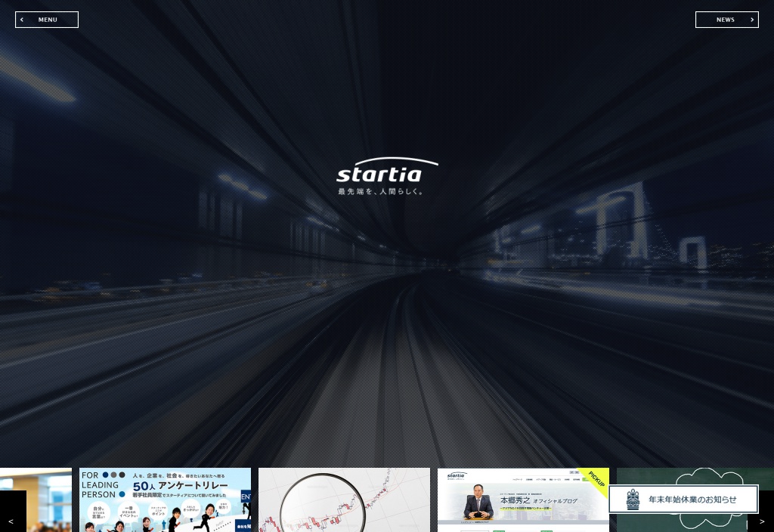
Task: Click the blue ENT button on survey banner
Action: click(246, 496)
